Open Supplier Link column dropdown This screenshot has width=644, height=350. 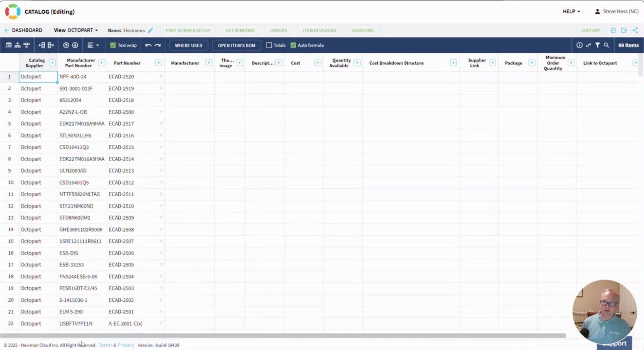(492, 63)
